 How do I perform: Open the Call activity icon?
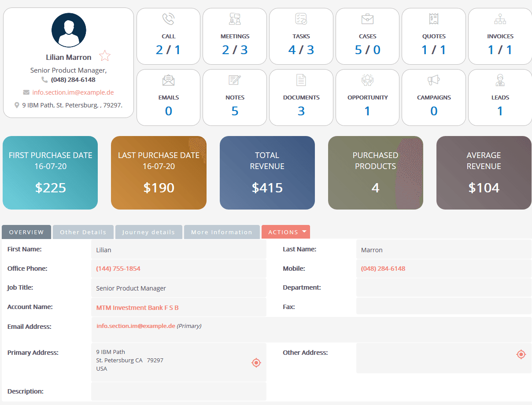tap(168, 19)
